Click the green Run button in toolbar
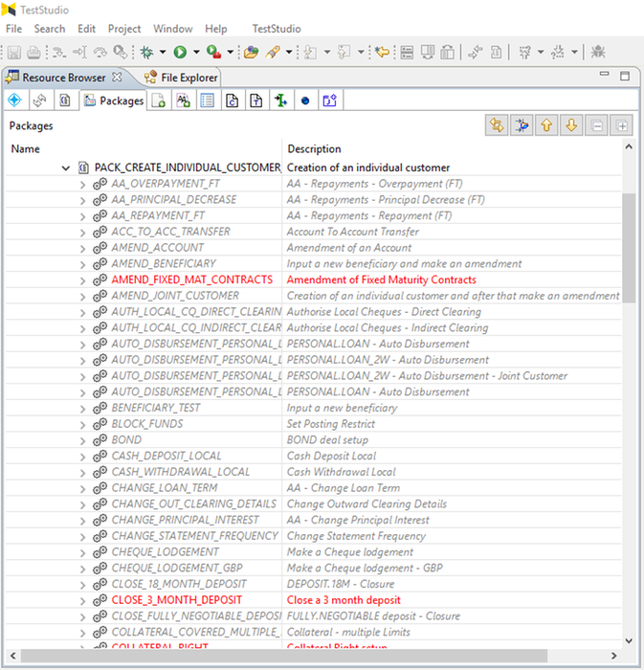 point(180,52)
